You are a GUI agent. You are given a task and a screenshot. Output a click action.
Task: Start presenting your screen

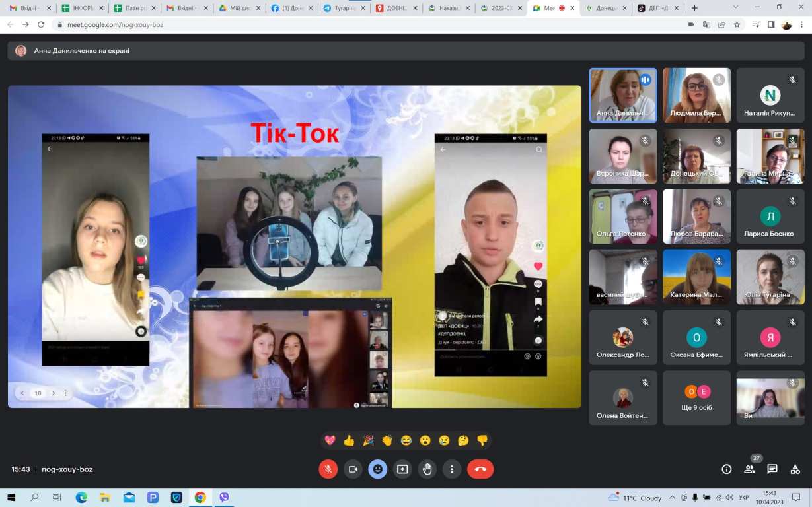(x=402, y=469)
